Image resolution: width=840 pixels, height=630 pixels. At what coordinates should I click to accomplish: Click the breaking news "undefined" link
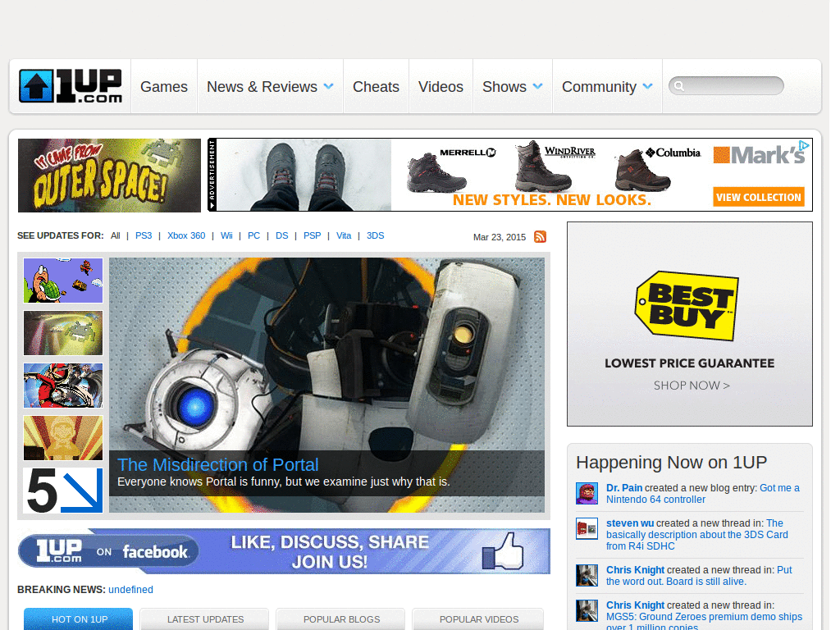[x=130, y=590]
